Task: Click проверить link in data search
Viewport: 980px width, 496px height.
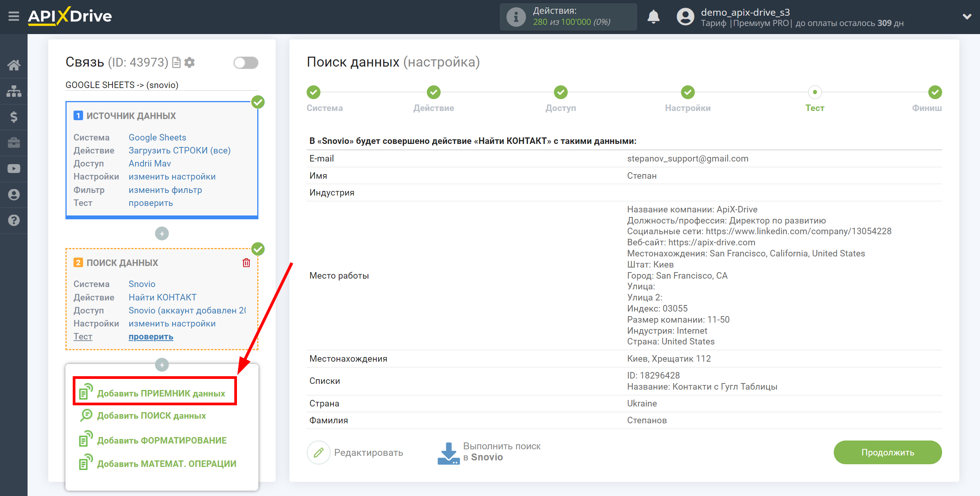Action: [151, 337]
